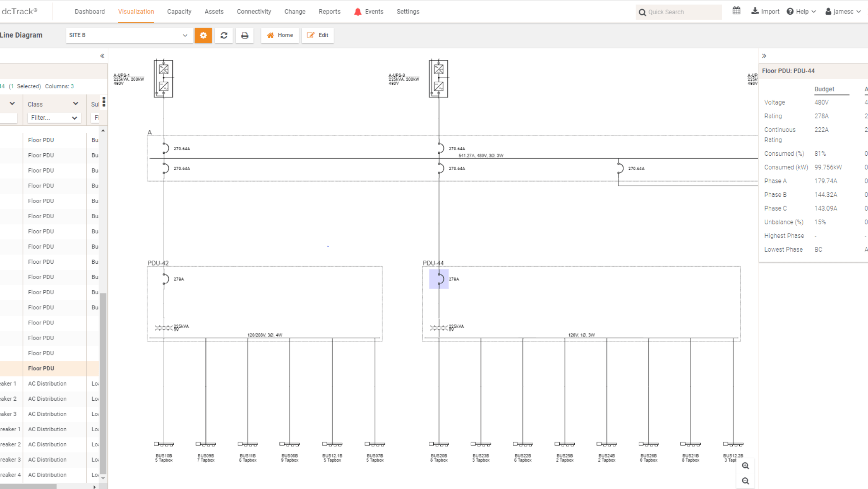
Task: Select the Dashboard tab in navbar
Action: (89, 11)
